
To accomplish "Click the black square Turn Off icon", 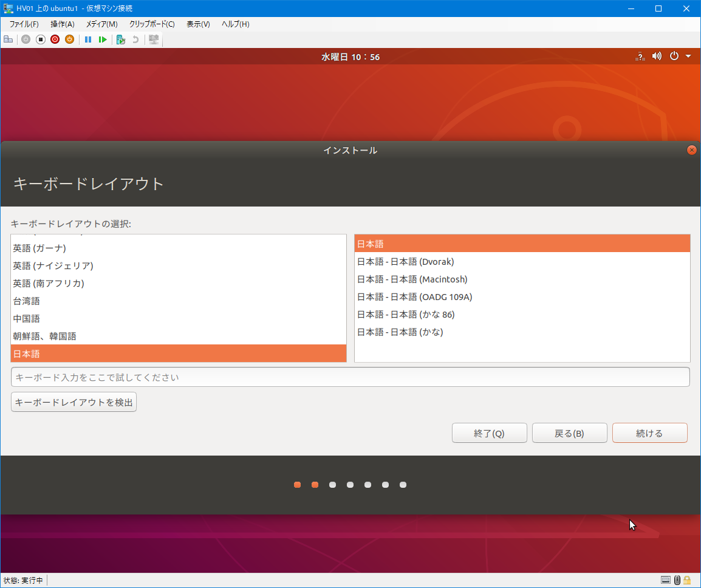I will [41, 39].
